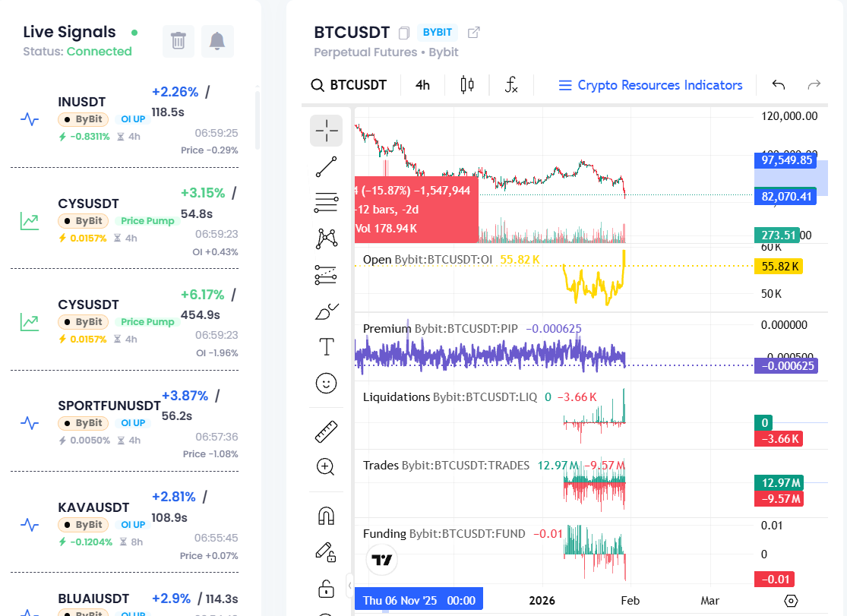Click the Trades Bybit:BTCUSDT:TRADES legend

(x=494, y=466)
